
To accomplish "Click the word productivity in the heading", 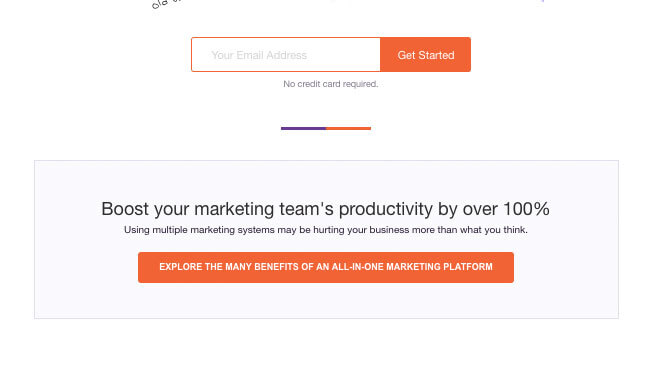I will 386,210.
